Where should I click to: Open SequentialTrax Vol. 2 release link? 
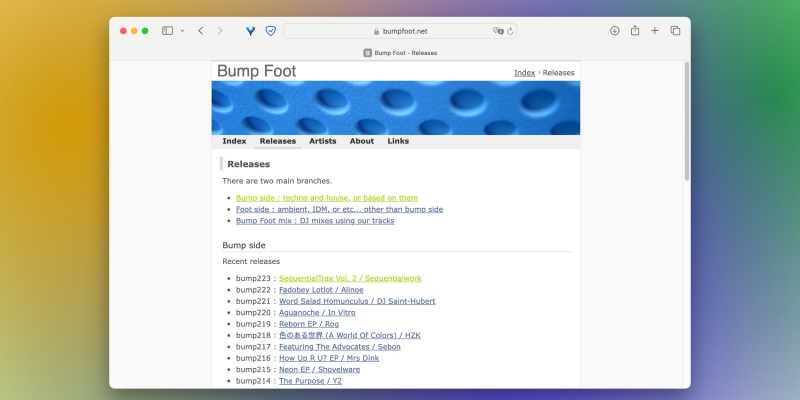[350, 278]
